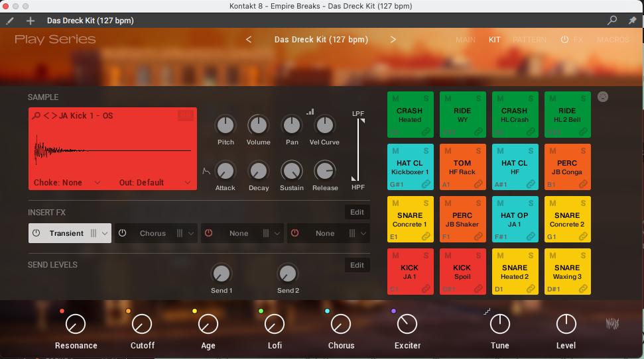
Task: Go to previous preset with left chevron
Action: pos(249,39)
